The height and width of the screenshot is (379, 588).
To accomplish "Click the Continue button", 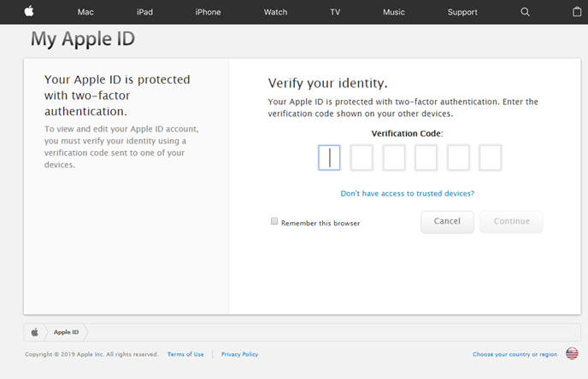I will pyautogui.click(x=511, y=222).
